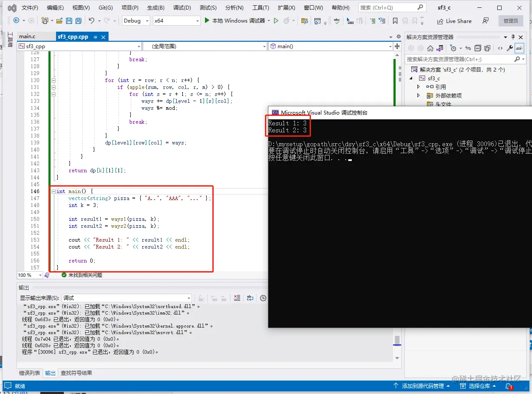Collapse main function fold at line 146
Image resolution: width=532 pixels, height=394 pixels.
[x=53, y=191]
